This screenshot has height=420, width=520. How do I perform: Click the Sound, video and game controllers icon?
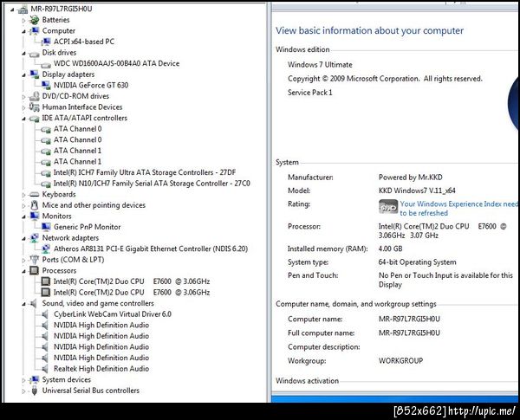[34, 303]
